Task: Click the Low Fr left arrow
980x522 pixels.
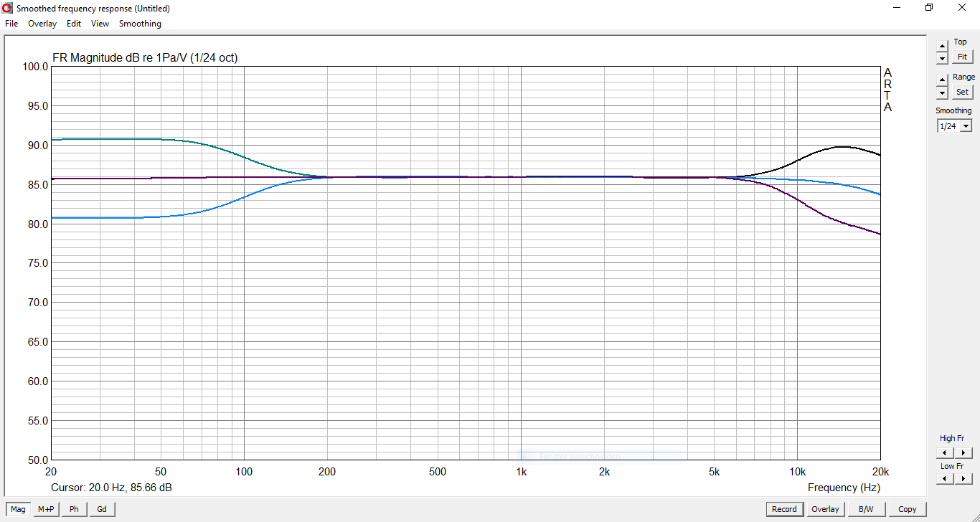Action: point(944,479)
